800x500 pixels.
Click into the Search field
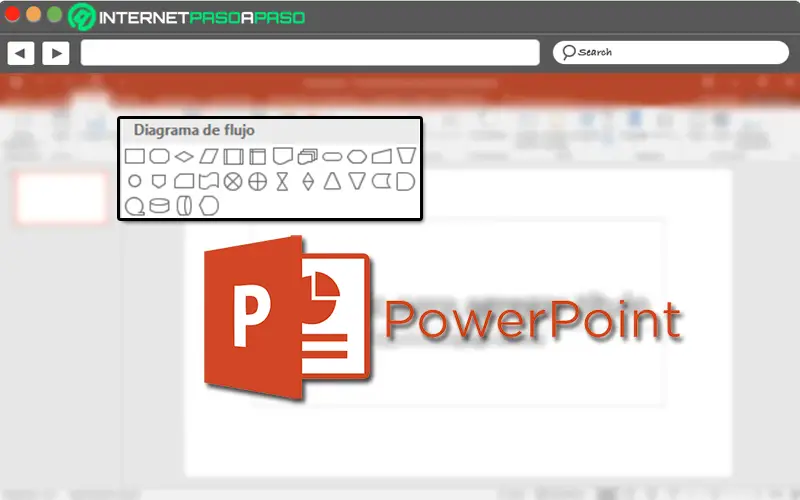pos(671,52)
